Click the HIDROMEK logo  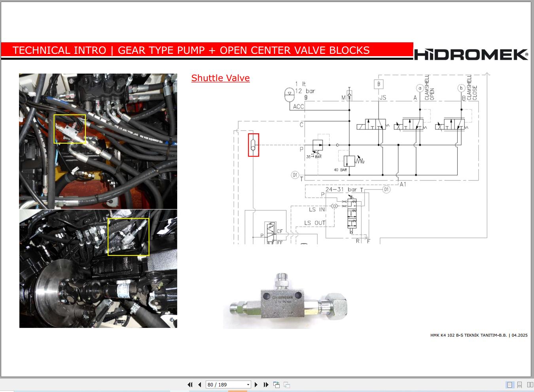471,54
